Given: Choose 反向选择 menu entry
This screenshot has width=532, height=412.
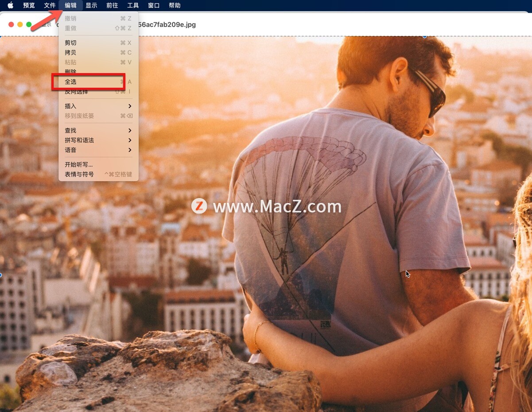Looking at the screenshot, I should coord(98,92).
